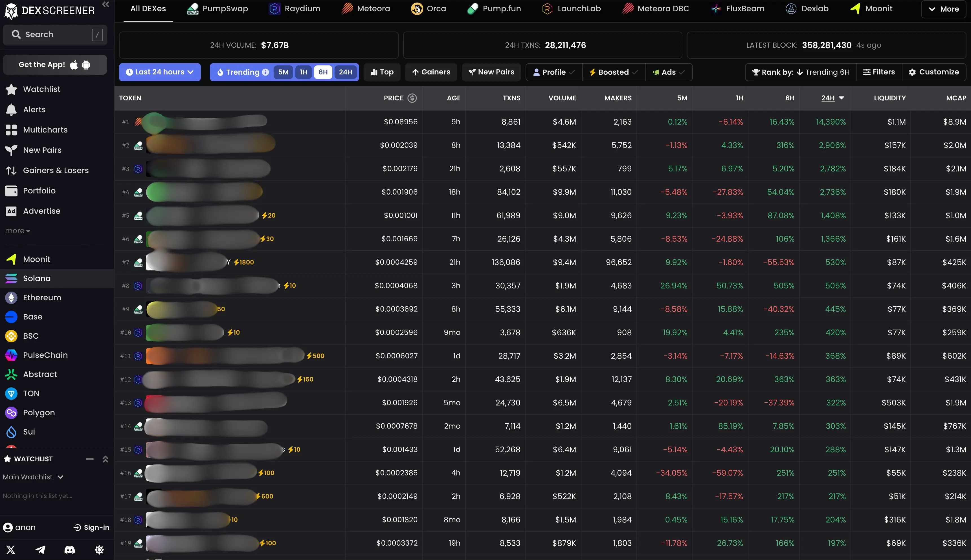The image size is (971, 560).
Task: Click the MCAP column header
Action: (956, 98)
